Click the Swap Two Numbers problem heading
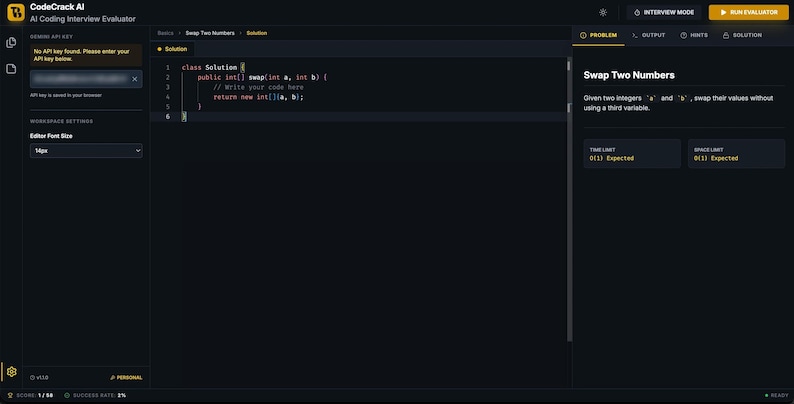794x404 pixels. pos(629,75)
